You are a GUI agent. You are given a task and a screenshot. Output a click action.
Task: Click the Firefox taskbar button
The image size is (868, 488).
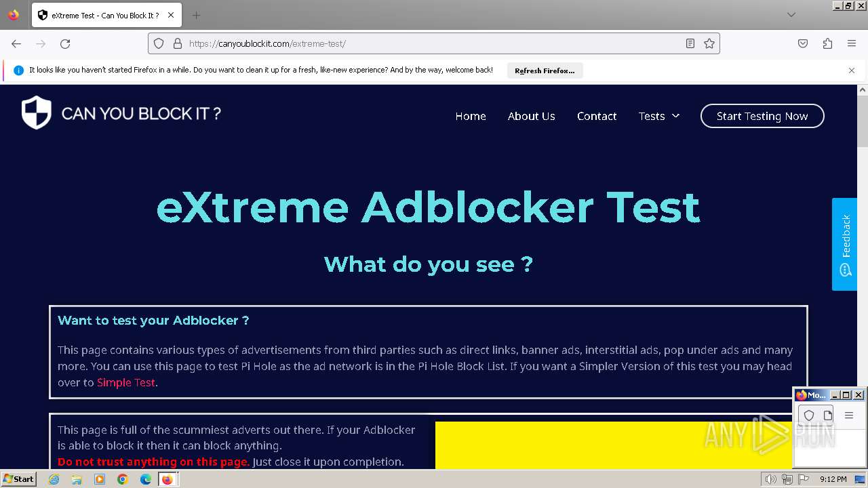tap(167, 479)
